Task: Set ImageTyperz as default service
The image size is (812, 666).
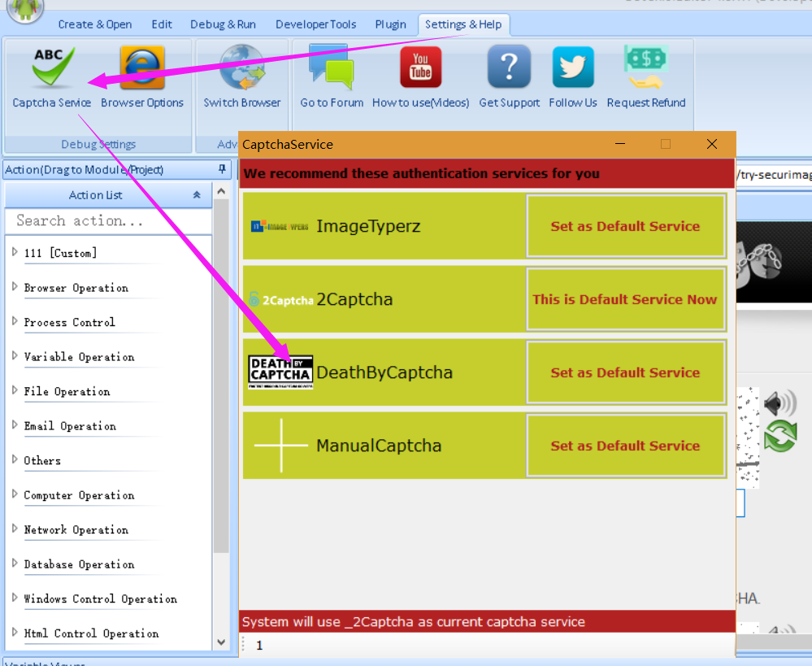Action: (625, 226)
